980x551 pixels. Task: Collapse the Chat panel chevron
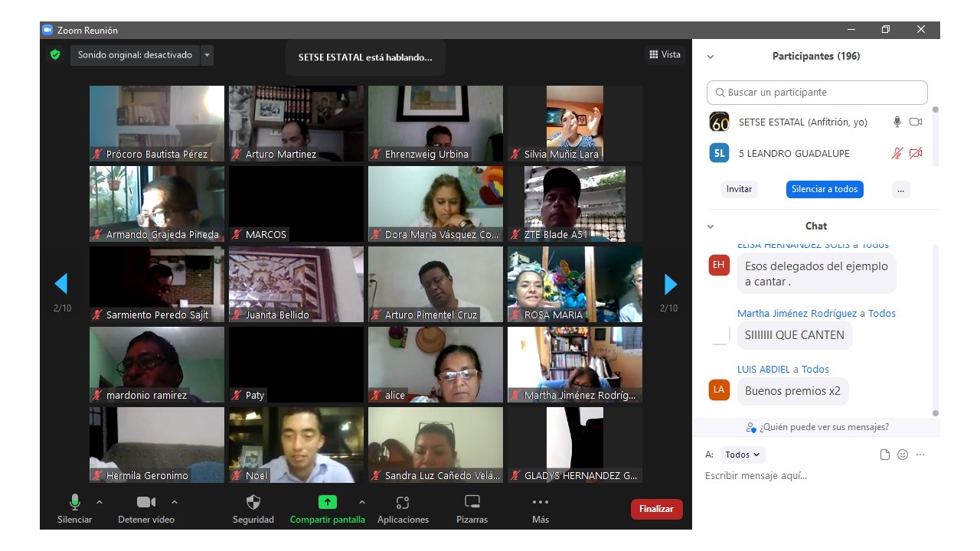pos(710,227)
